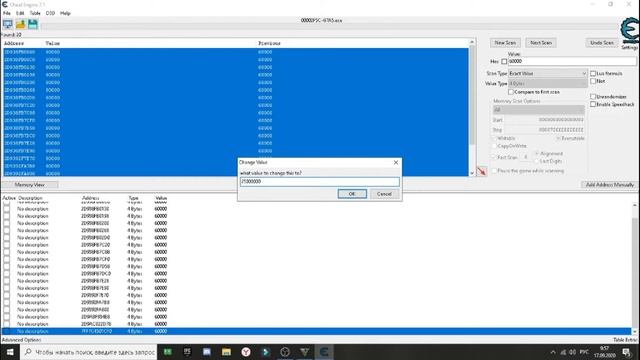Open the Scan Type dropdown
Screen dimensions: 640x360
[547, 73]
